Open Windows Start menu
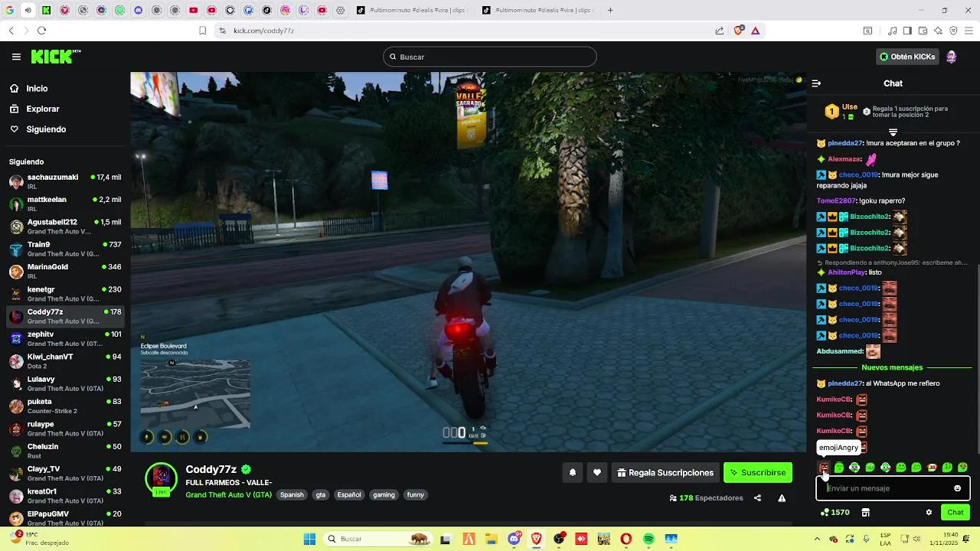Screen dimensions: 980x551 (309, 539)
